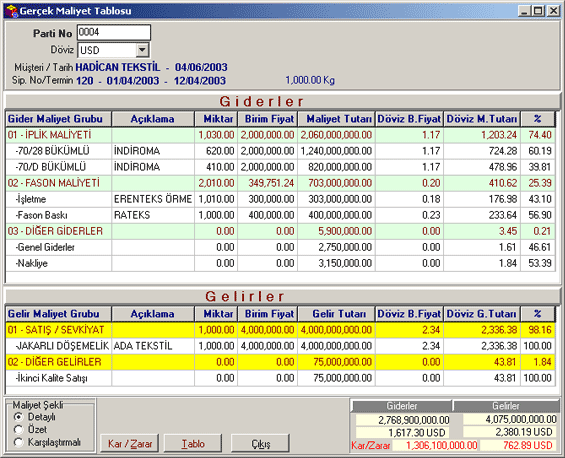
Task: Open the Kar / Zarar report button
Action: pos(130,444)
